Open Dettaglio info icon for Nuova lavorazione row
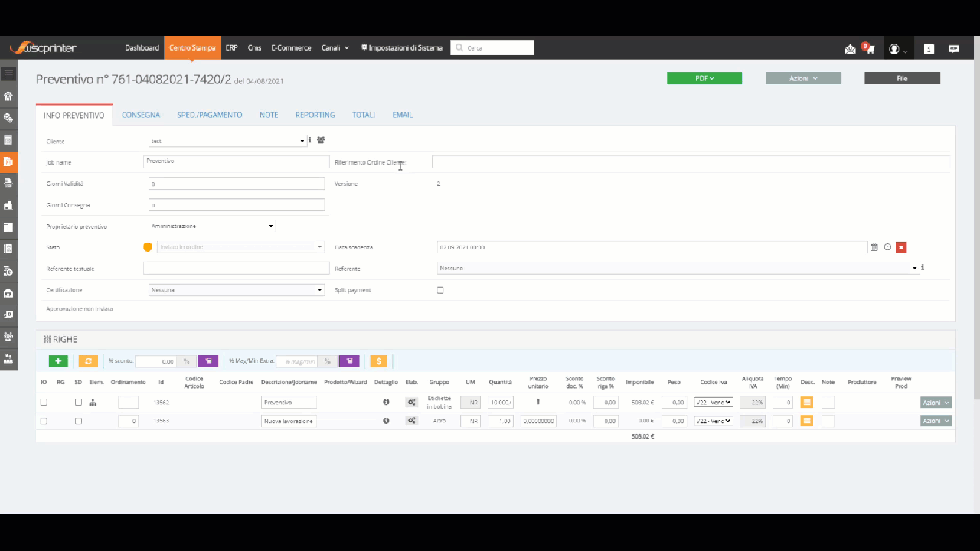 coord(386,420)
